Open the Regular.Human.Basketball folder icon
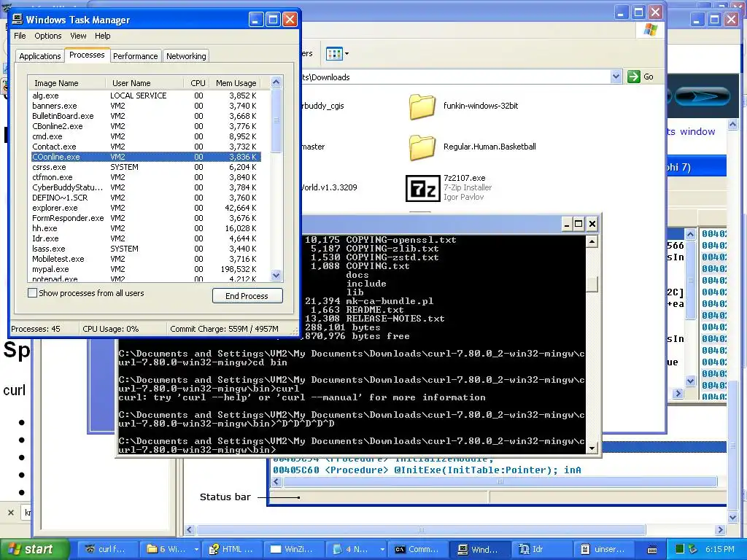 pos(422,147)
